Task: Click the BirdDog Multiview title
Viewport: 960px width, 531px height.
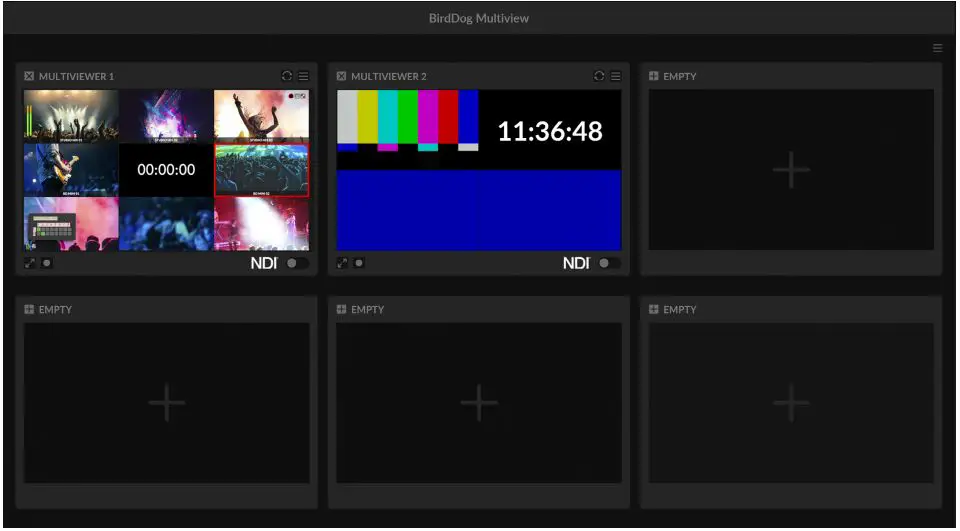Action: pos(479,18)
